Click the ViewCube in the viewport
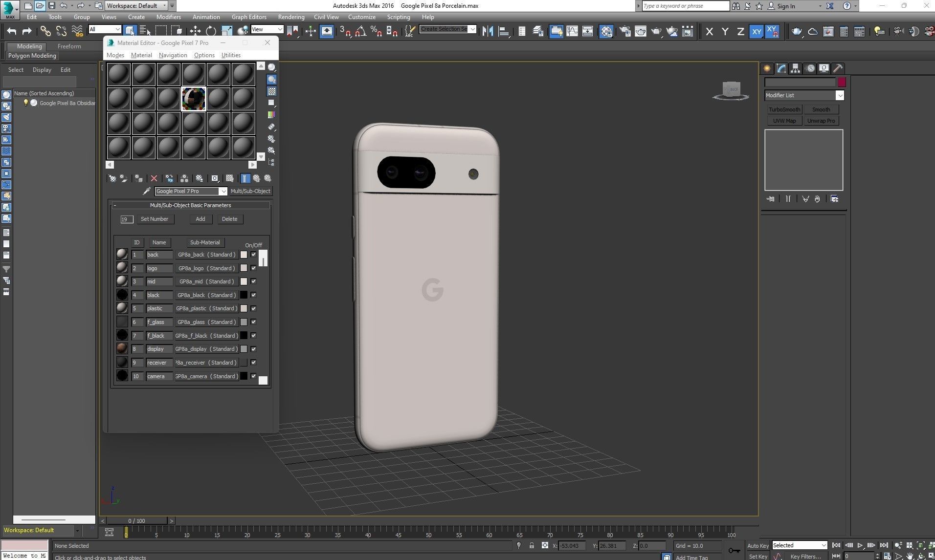The height and width of the screenshot is (560, 935). pos(731,90)
